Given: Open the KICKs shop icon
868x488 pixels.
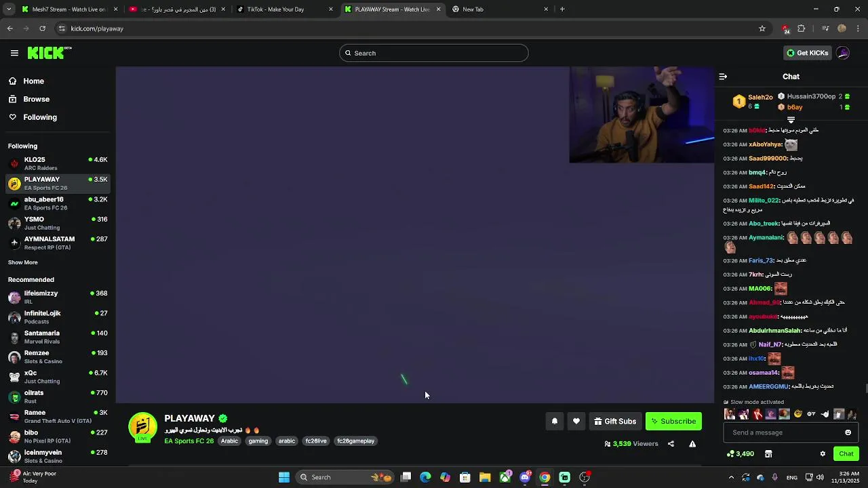Looking at the screenshot, I should [768, 454].
